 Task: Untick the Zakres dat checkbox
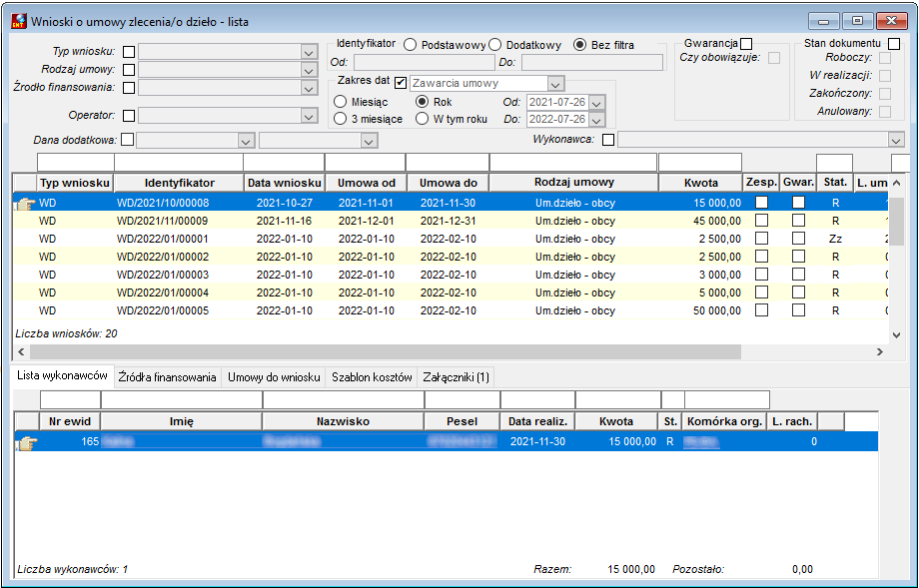click(x=401, y=83)
